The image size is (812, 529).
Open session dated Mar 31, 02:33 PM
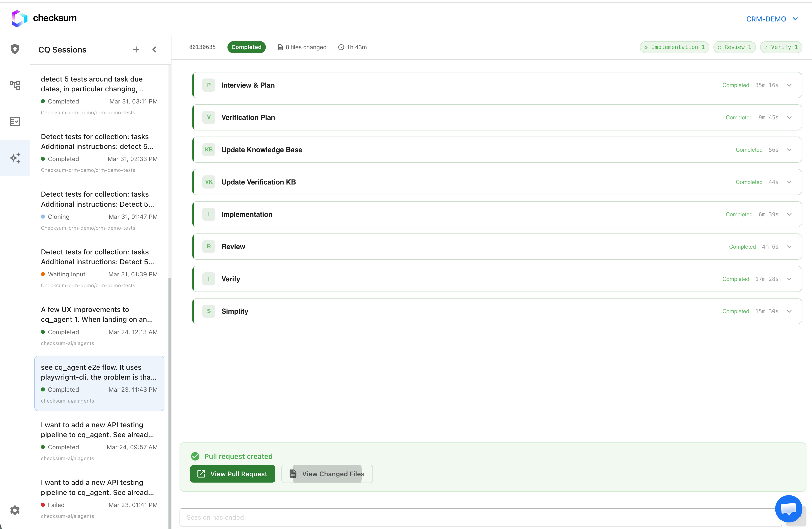(99, 153)
